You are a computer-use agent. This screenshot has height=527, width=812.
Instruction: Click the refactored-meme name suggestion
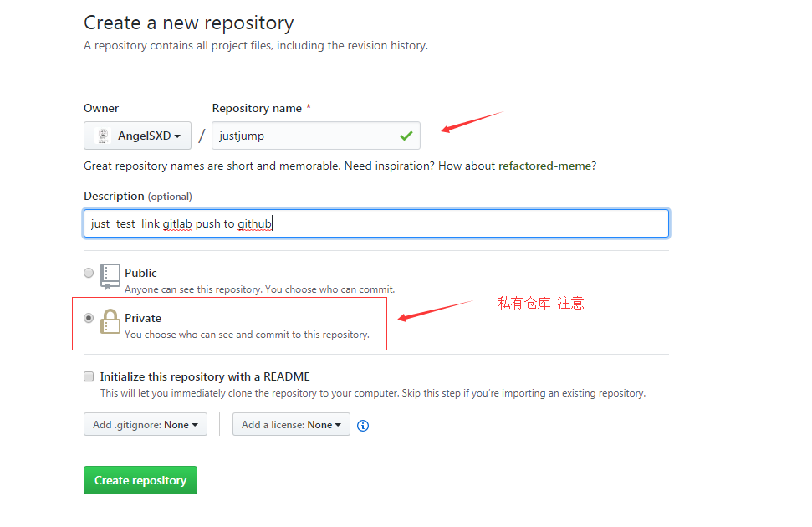tap(544, 166)
